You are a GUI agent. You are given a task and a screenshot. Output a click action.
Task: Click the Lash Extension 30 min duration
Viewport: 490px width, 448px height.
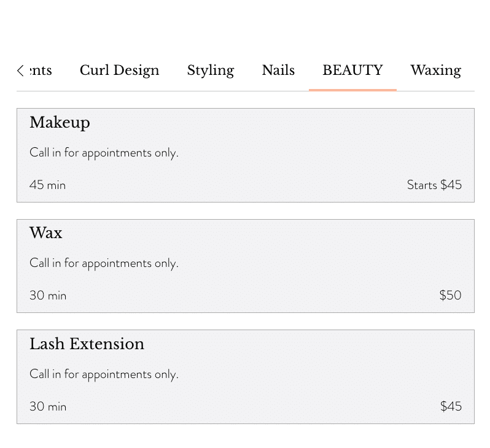48,406
